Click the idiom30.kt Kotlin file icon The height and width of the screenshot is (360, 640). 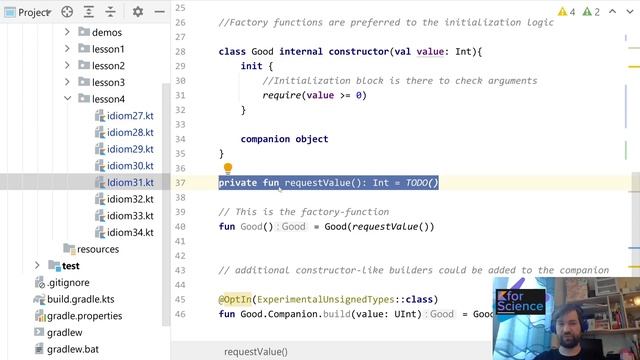pos(100,166)
